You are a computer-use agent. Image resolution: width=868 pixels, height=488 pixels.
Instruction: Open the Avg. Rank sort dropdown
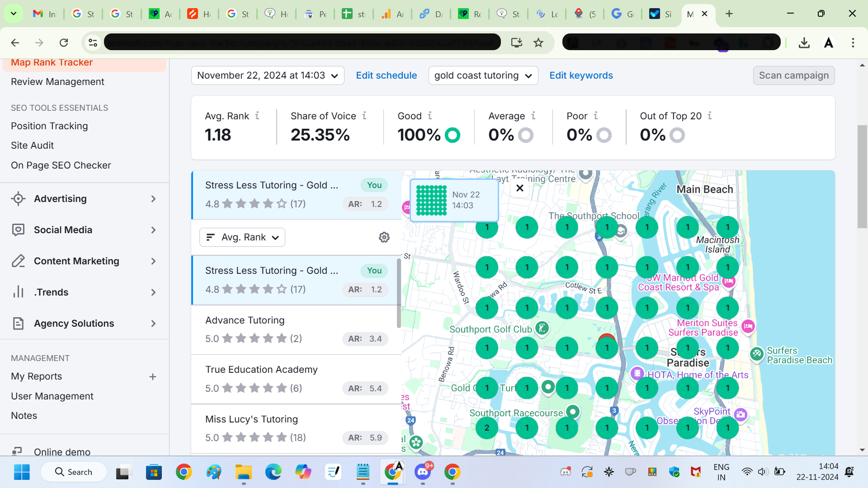click(x=242, y=237)
